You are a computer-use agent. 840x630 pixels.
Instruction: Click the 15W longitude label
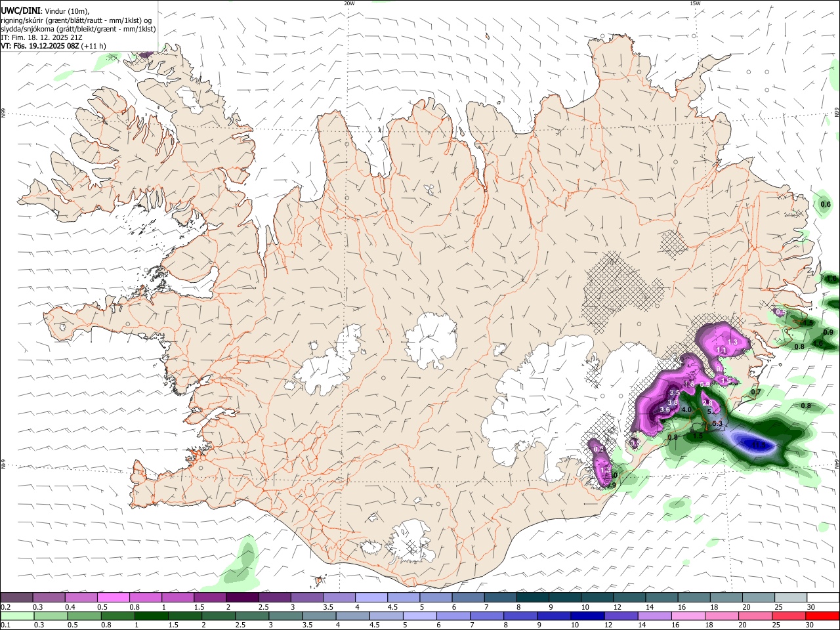(x=695, y=3)
